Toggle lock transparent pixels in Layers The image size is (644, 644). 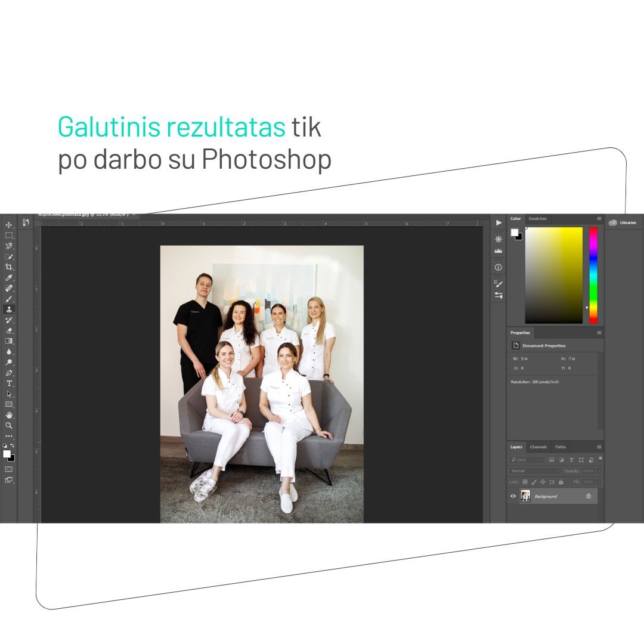[x=525, y=482]
